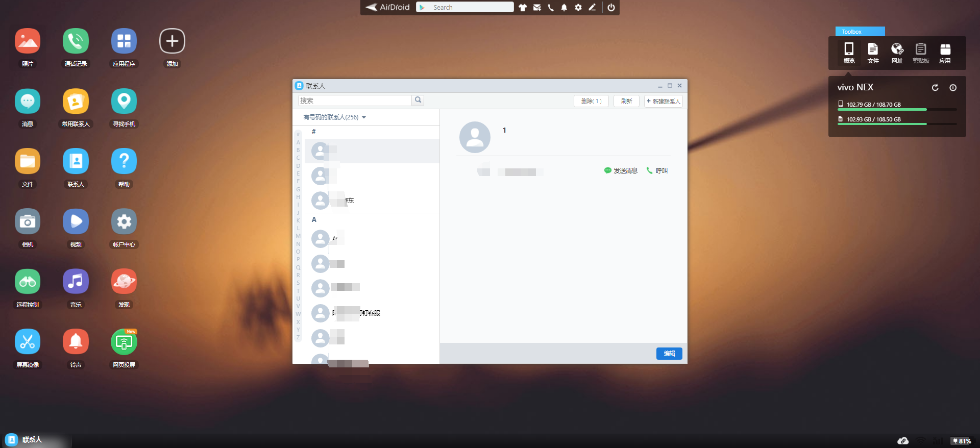The image size is (980, 448).
Task: Open the 网页投屏 web cast icon
Action: pyautogui.click(x=124, y=342)
